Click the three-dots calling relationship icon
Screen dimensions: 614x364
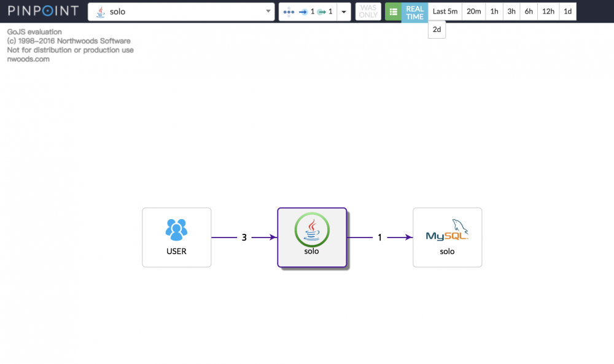(x=289, y=11)
